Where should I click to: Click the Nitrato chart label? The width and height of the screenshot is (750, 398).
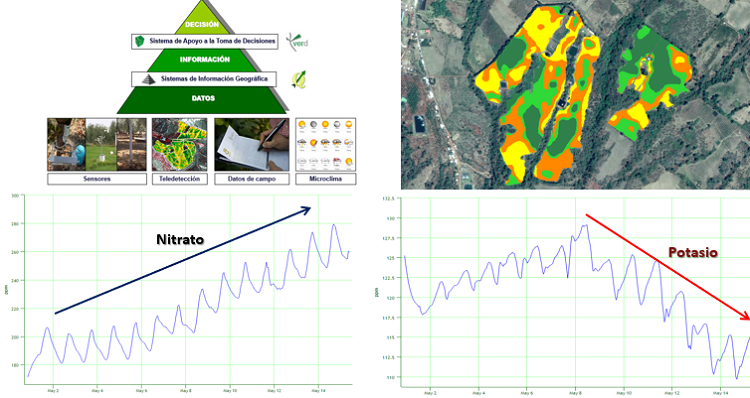pyautogui.click(x=180, y=239)
